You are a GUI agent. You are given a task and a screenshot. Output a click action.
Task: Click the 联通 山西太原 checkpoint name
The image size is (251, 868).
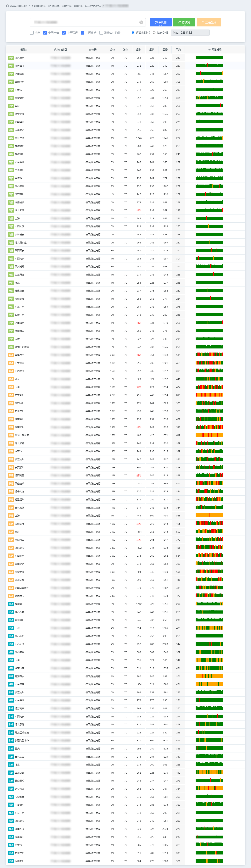(20, 371)
